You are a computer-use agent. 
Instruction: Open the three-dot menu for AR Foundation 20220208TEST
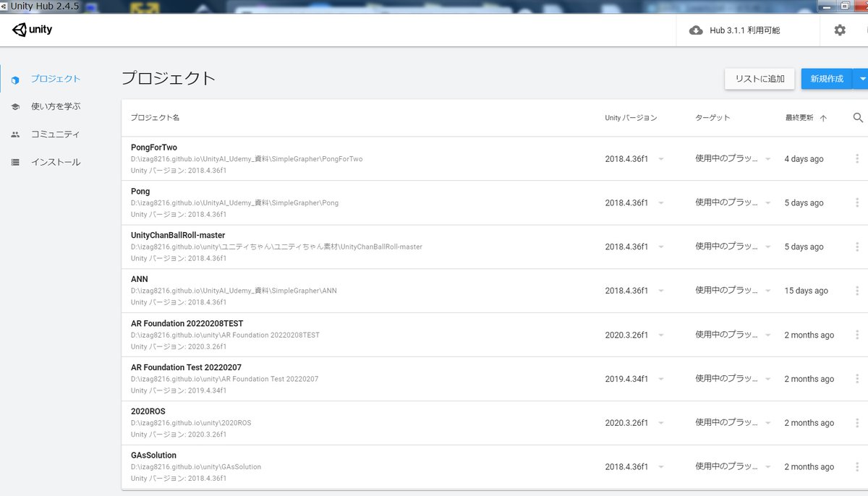pos(858,335)
